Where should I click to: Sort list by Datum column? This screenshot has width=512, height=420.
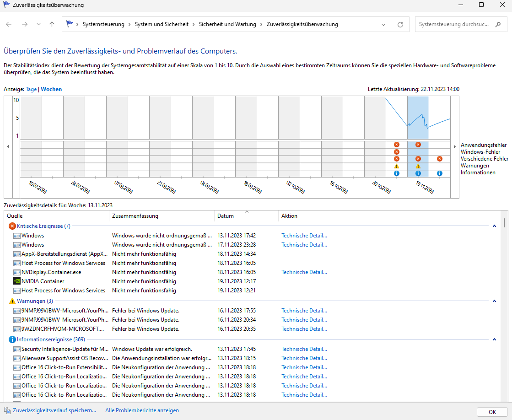(x=247, y=216)
